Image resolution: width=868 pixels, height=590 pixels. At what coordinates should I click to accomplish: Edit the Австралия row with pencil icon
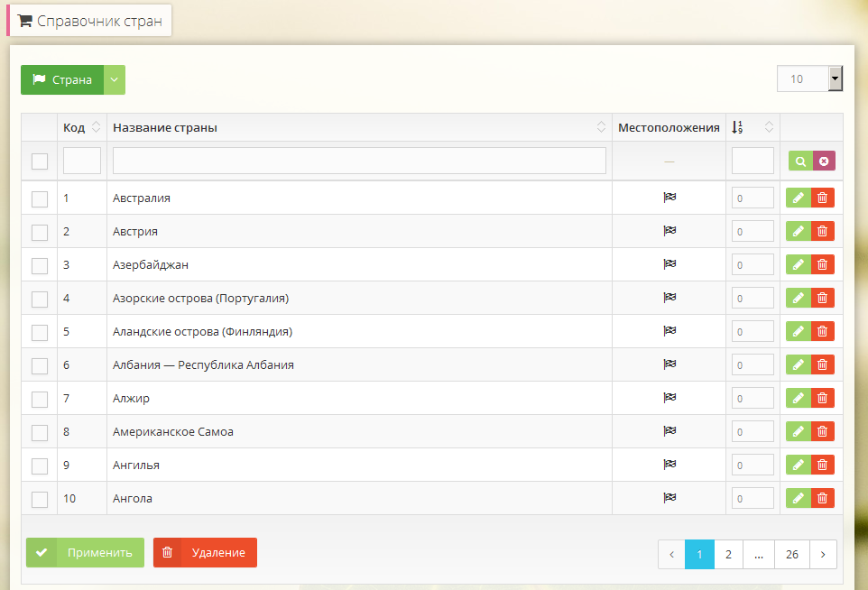tap(798, 198)
